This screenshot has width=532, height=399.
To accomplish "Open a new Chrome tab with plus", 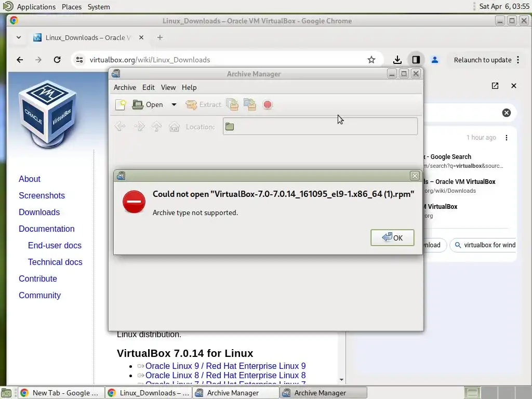I will point(160,37).
